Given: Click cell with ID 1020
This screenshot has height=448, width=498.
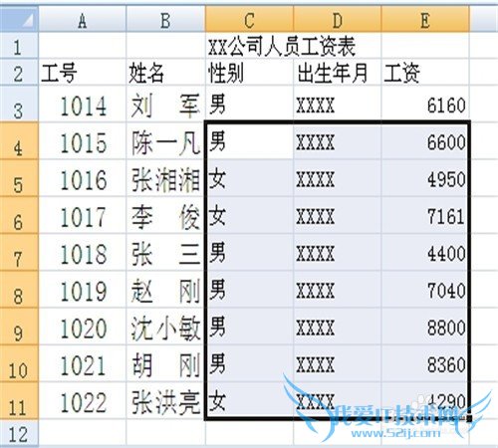Looking at the screenshot, I should [x=83, y=327].
